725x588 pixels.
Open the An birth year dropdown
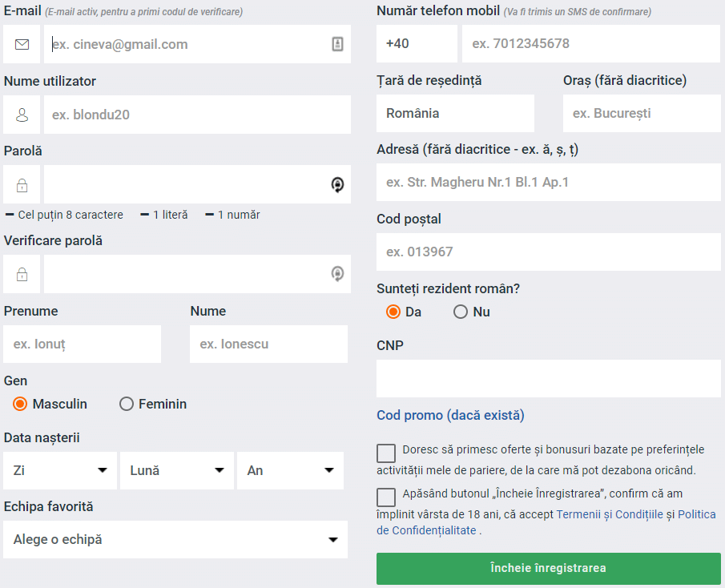(290, 470)
